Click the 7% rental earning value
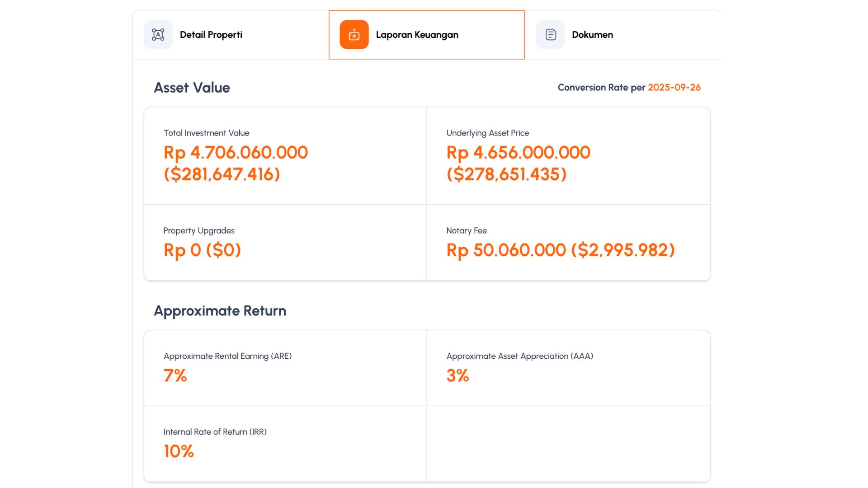This screenshot has width=868, height=488. click(175, 375)
